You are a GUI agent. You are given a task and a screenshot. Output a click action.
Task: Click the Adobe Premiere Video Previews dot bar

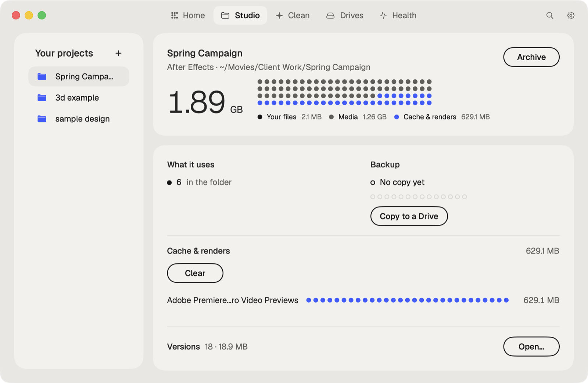pyautogui.click(x=407, y=300)
